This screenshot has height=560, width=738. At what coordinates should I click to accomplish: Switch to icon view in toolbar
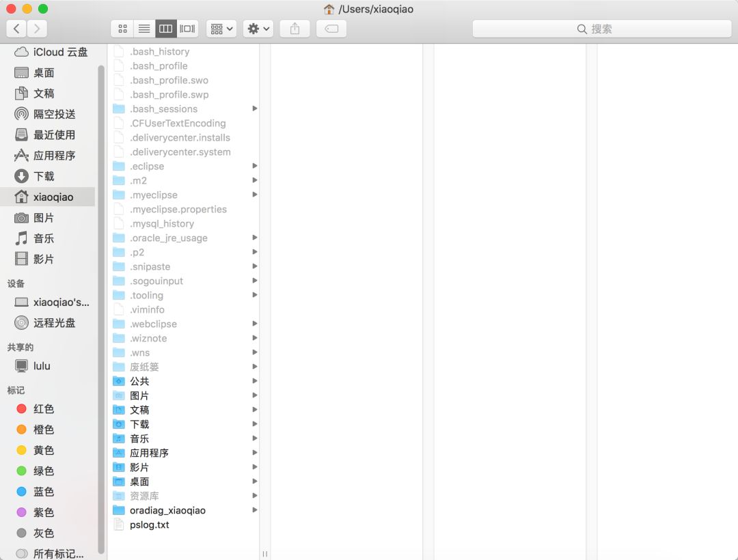tap(123, 29)
